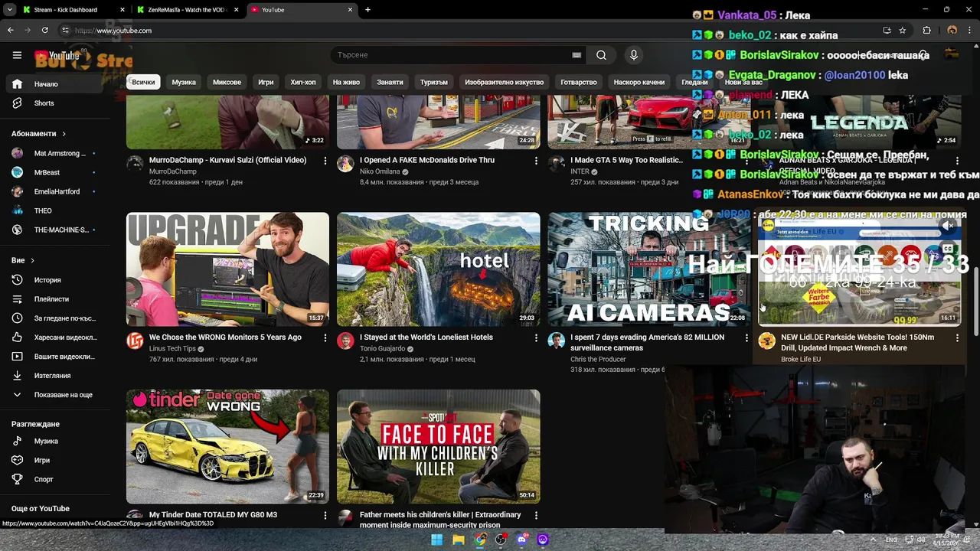Play My Tinder Date TOTALED thumbnail
The height and width of the screenshot is (551, 980).
pyautogui.click(x=227, y=446)
